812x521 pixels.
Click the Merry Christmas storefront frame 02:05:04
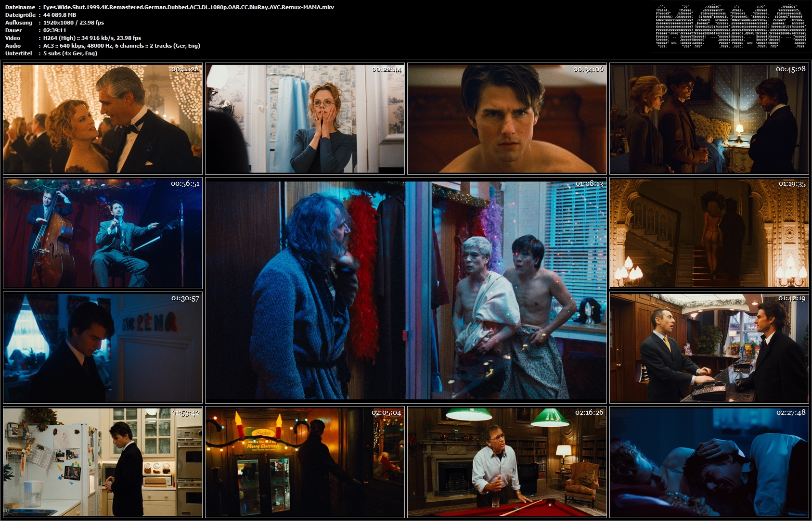tap(305, 462)
